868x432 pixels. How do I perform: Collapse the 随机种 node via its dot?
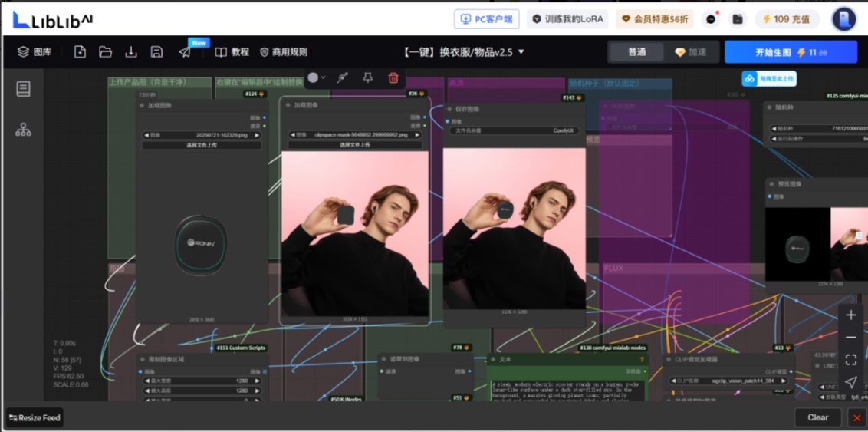coord(769,108)
